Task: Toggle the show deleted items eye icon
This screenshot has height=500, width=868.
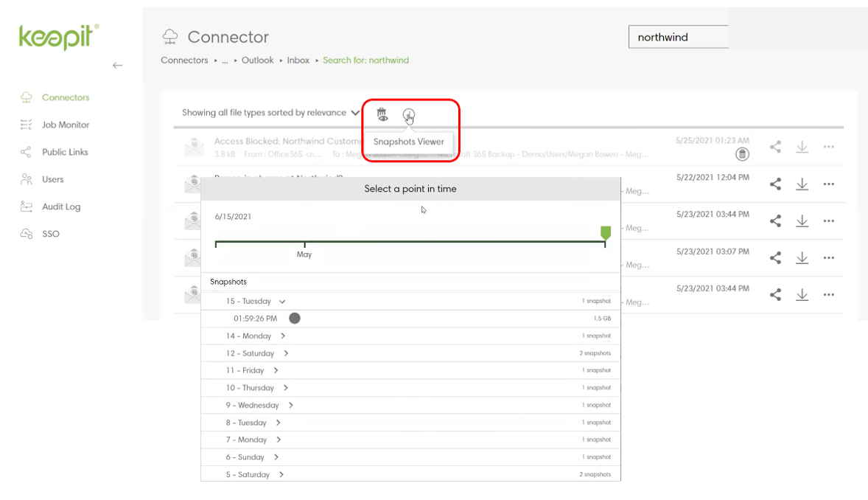Action: pos(382,114)
